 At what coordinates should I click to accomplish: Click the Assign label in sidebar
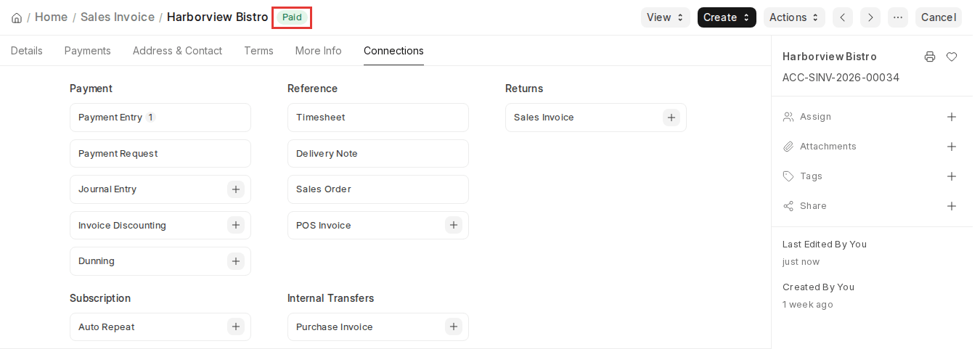click(815, 117)
